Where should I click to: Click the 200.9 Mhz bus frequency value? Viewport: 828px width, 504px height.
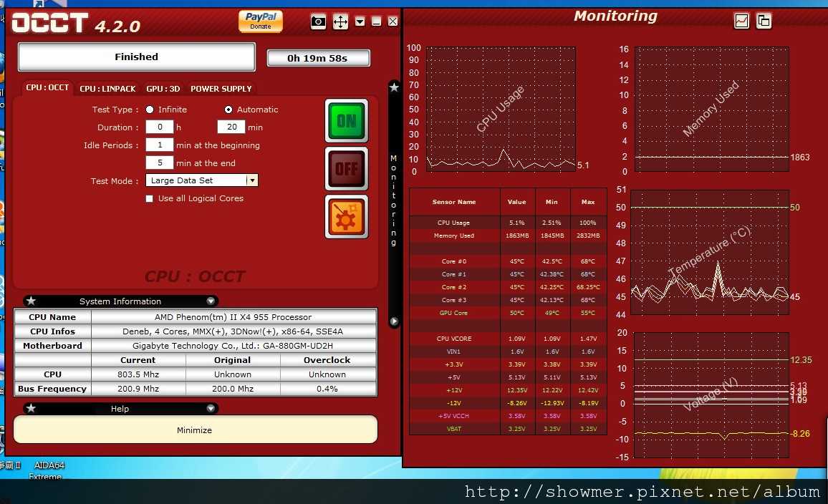pos(138,389)
